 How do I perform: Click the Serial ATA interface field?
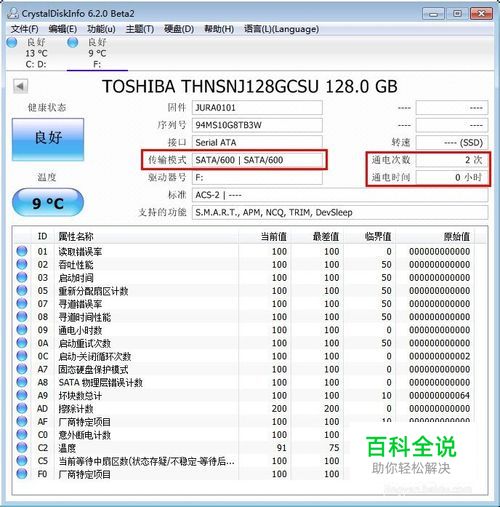tap(257, 142)
